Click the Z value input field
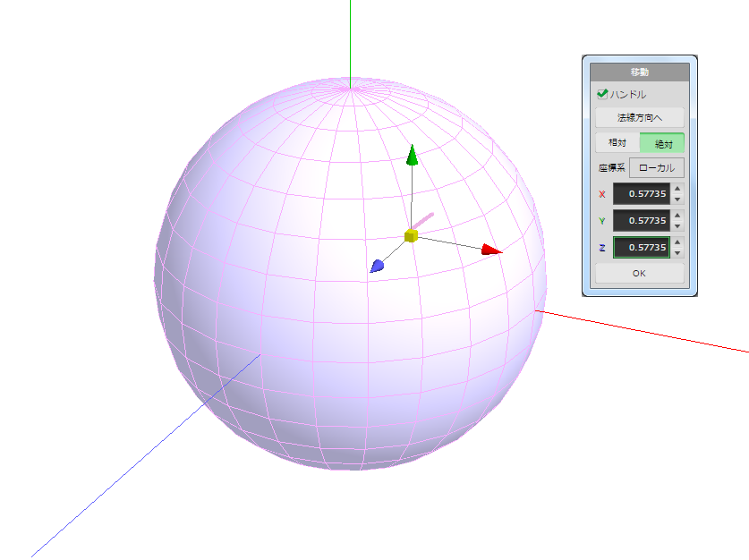The image size is (749, 560). pyautogui.click(x=641, y=247)
